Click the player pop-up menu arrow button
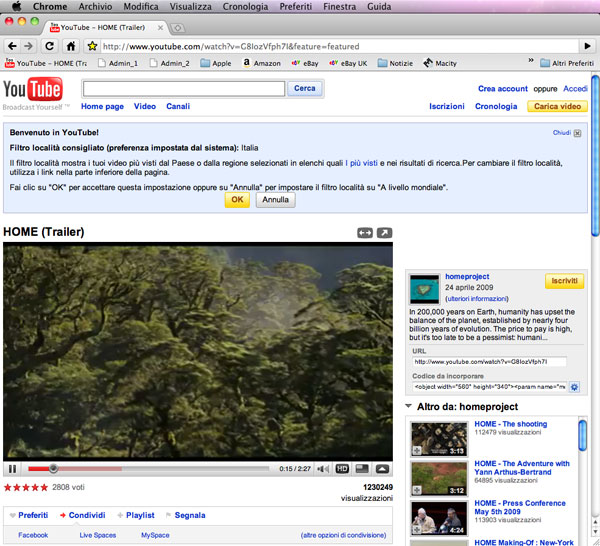The height and width of the screenshot is (546, 600). [x=382, y=469]
